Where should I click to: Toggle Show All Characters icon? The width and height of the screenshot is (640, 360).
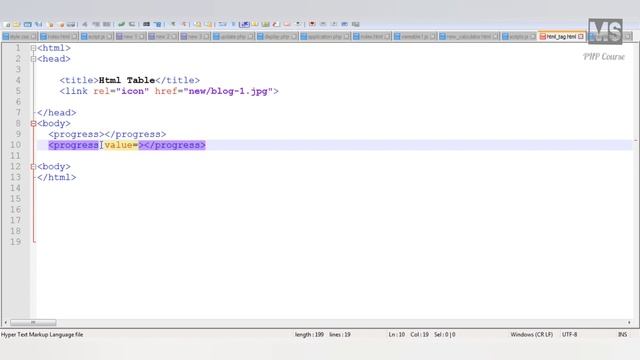233,24
